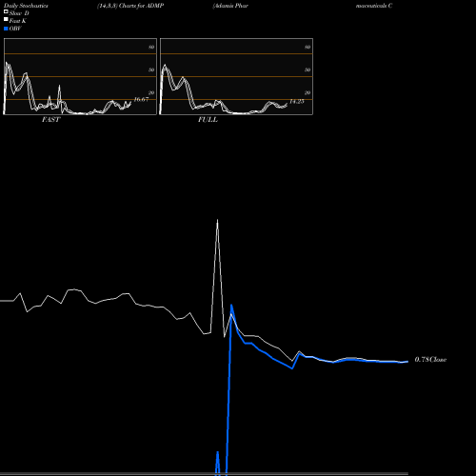
Task: Open the FULL stochastic chart panel
Action: pos(236,76)
